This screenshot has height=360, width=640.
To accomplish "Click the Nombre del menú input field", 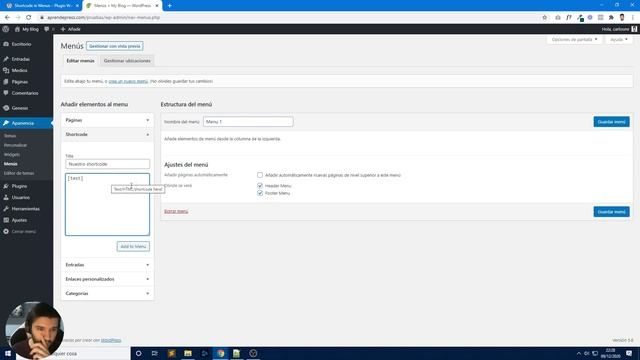I will pos(248,122).
